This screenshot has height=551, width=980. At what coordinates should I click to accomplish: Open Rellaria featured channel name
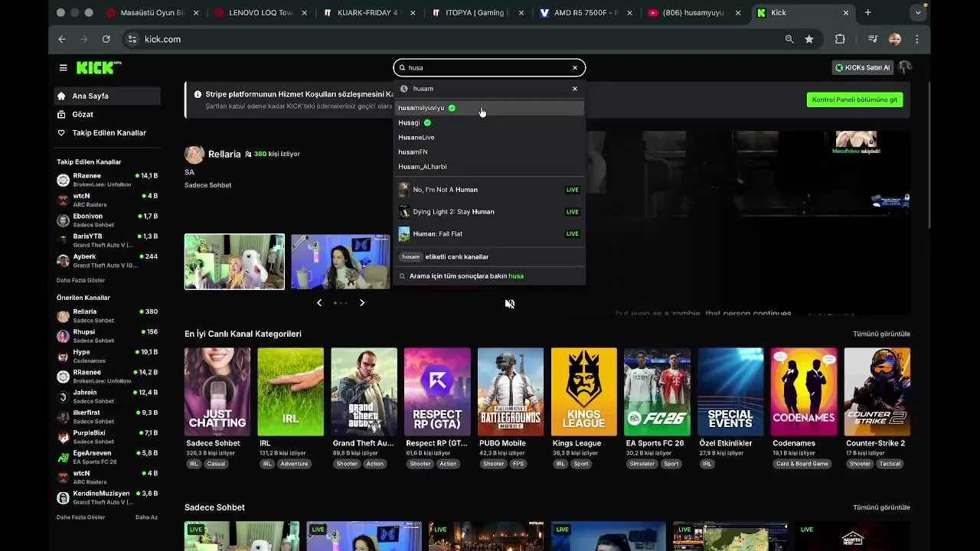[x=224, y=155]
